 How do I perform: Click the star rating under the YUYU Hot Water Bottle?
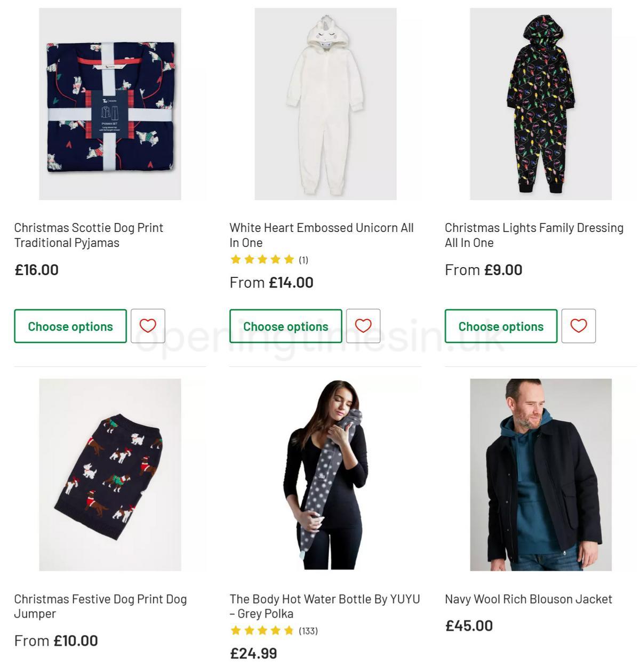coord(262,630)
